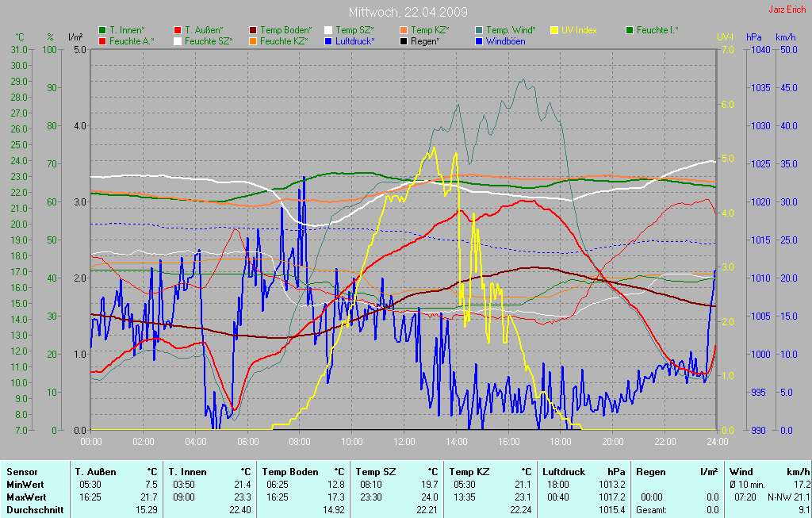Viewport: 812px width, 518px height.
Task: Click the 12:00 time axis marker
Action: [x=404, y=441]
